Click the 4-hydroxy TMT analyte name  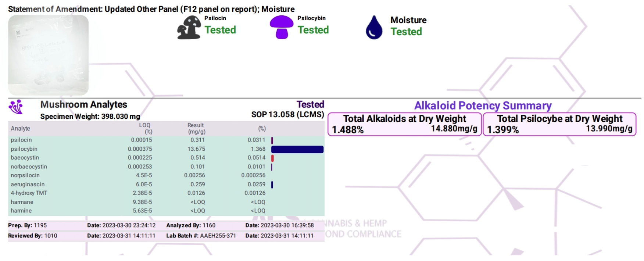(29, 193)
